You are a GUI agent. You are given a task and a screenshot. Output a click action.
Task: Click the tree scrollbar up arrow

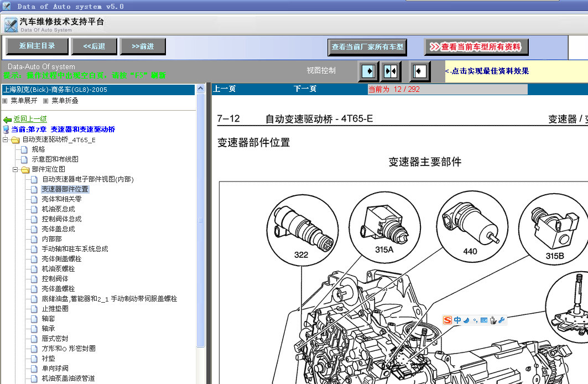201,89
